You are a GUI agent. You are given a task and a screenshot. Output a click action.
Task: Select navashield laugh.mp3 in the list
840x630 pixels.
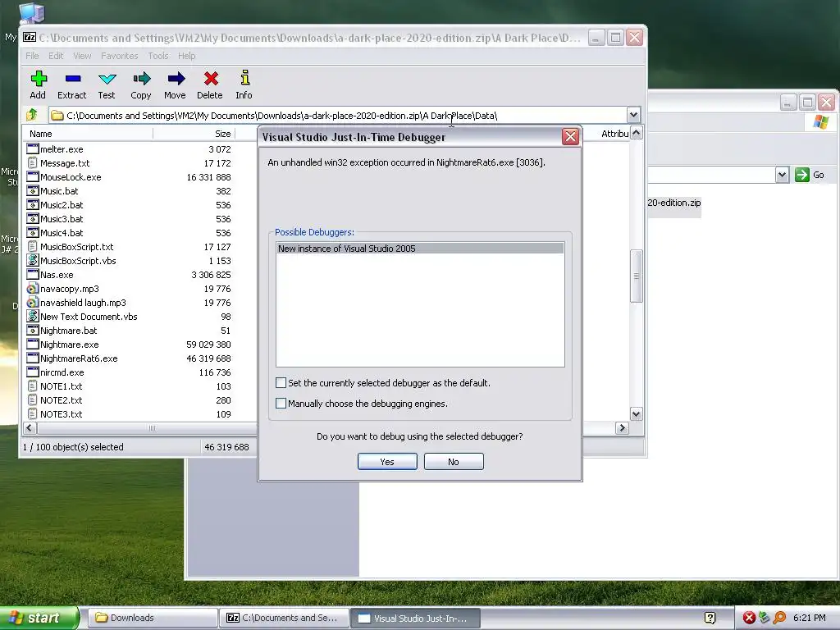83,303
